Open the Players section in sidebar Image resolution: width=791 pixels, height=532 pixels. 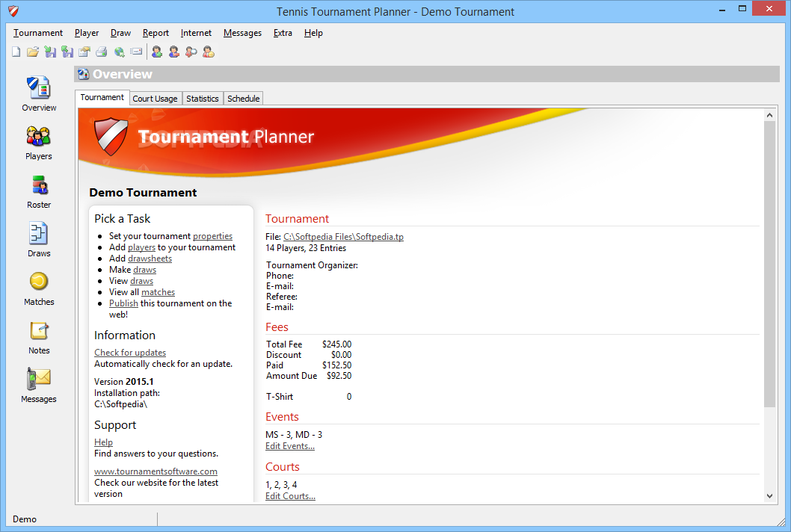[x=39, y=143]
